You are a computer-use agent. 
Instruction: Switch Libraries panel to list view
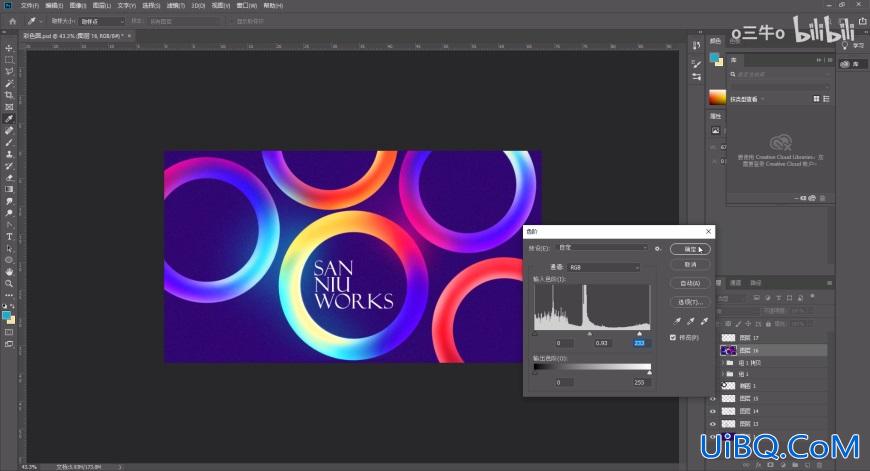(826, 99)
